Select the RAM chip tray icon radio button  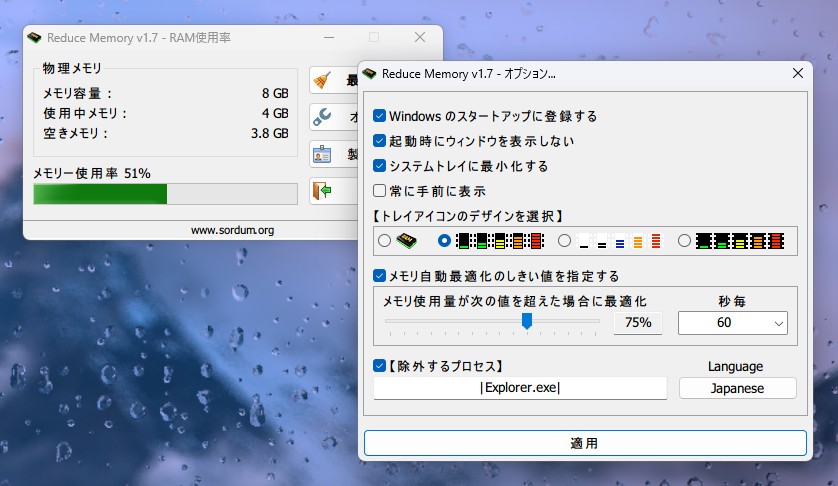coord(384,241)
